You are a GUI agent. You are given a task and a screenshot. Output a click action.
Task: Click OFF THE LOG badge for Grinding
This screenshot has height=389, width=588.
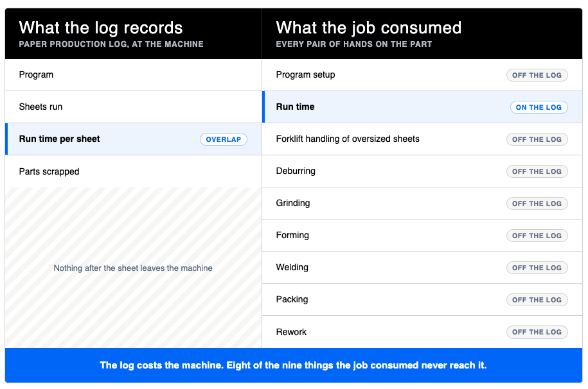537,203
